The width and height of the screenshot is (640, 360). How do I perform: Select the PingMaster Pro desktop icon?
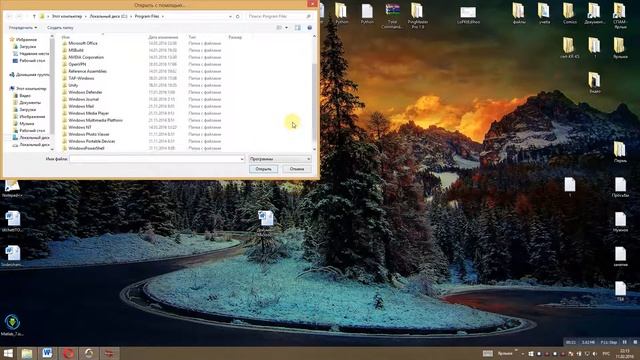point(417,16)
